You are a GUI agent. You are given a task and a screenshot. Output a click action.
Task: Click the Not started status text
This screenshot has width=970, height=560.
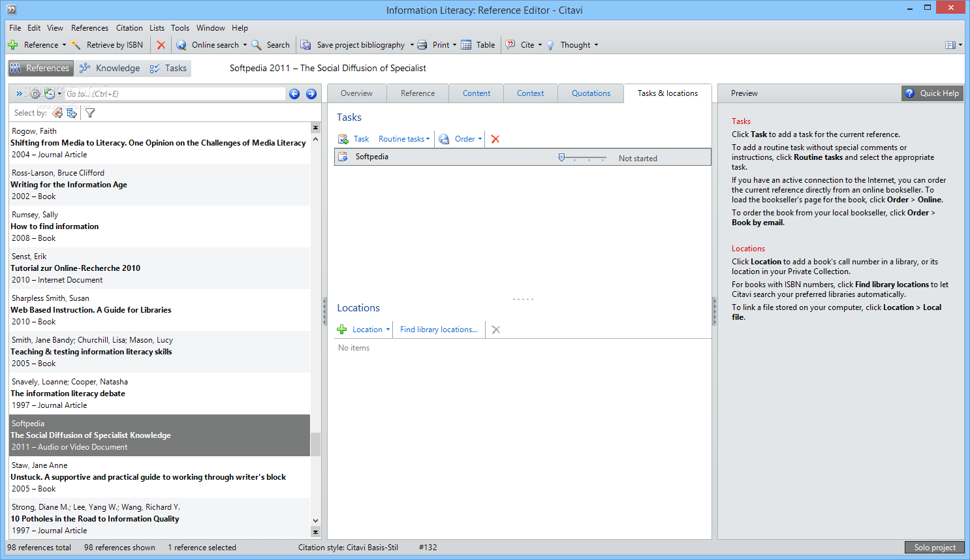(x=638, y=159)
